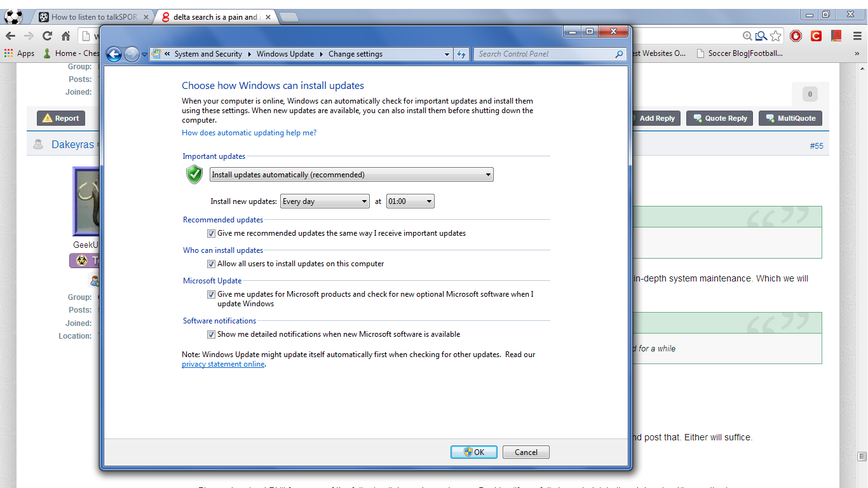The height and width of the screenshot is (488, 868).
Task: Open How does automatic updating help me
Action: [249, 133]
